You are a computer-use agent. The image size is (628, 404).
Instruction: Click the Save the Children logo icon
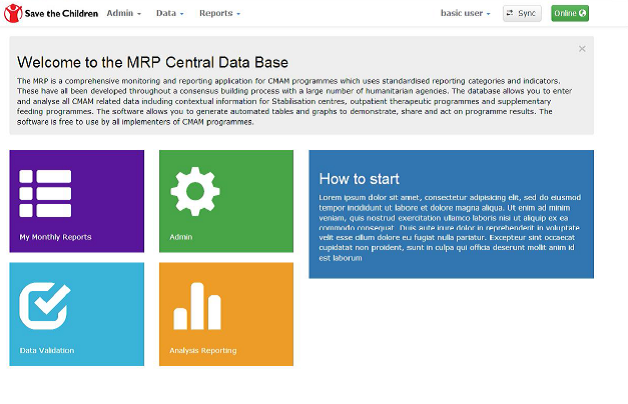[13, 13]
